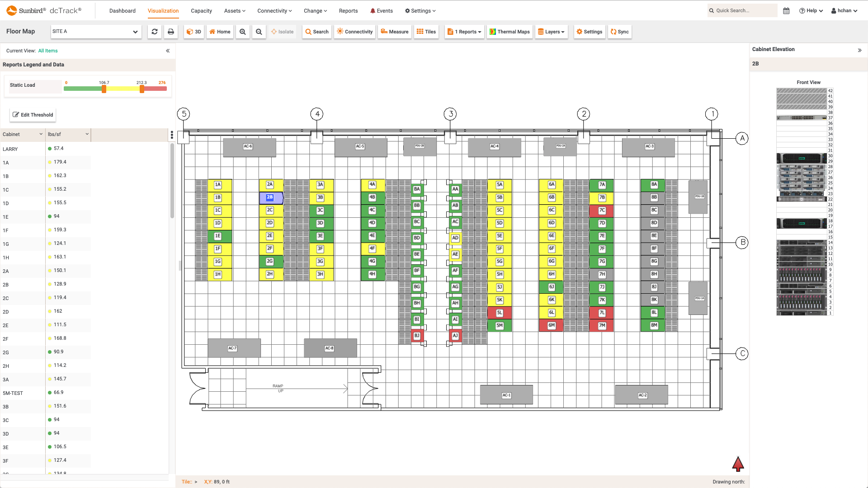
Task: Select the Search floor map icon
Action: 316,32
